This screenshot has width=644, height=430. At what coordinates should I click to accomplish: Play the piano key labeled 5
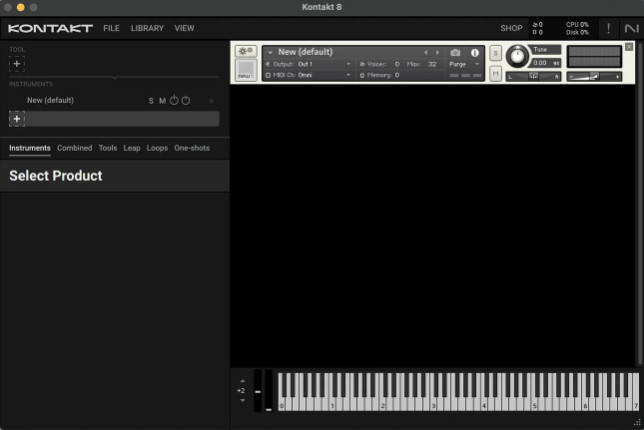point(534,405)
